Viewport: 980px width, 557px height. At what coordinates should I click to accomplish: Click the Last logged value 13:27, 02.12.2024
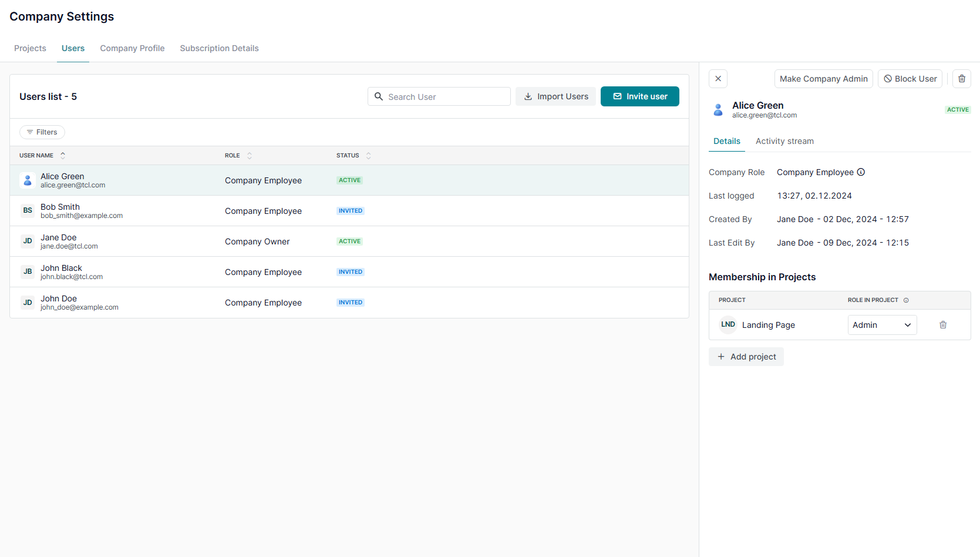[x=814, y=196]
